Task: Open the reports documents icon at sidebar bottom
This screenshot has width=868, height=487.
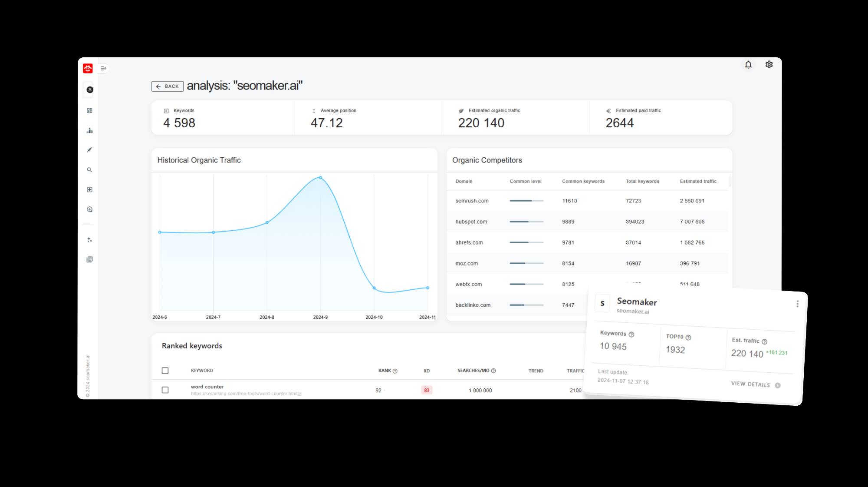Action: 89,259
